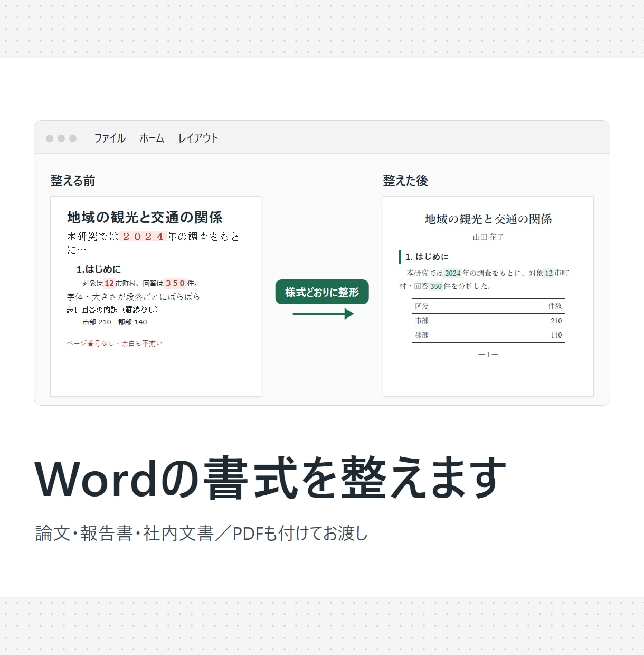Click the text 郡部 140 in the before page
Viewport: 644px width, 655px height.
[x=132, y=322]
